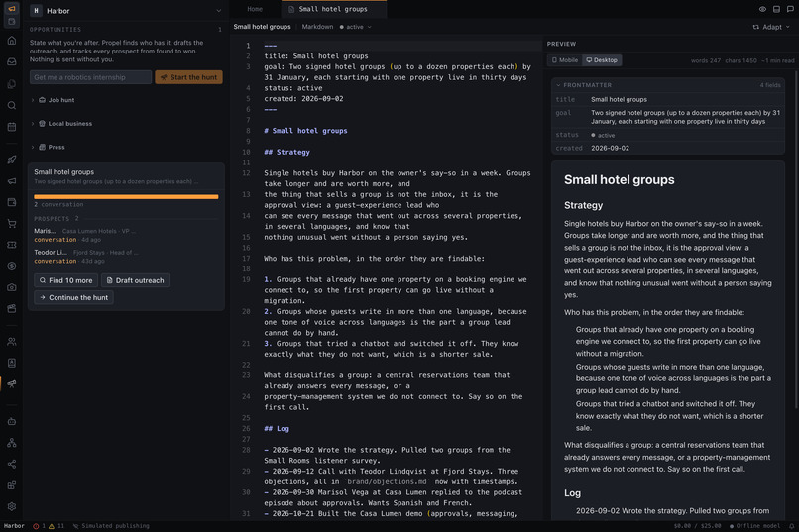Click the ## Log heading in editor
Image resolution: width=799 pixels, height=532 pixels.
(277, 429)
